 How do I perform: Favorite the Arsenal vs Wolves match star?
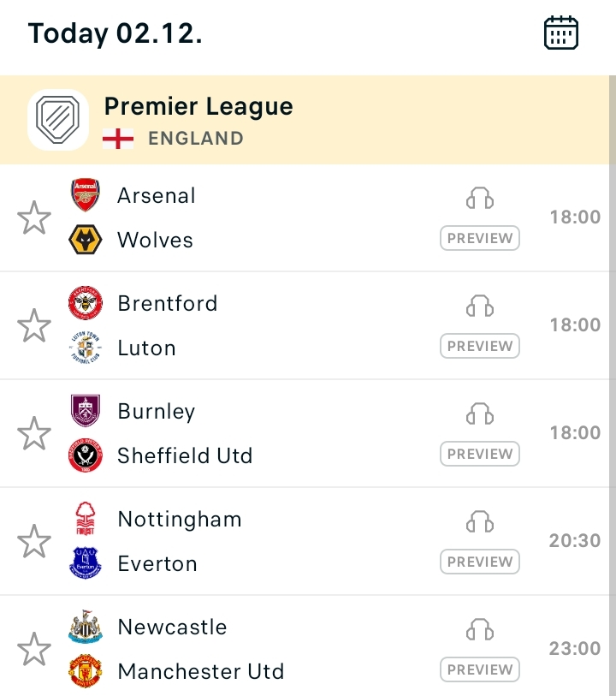click(x=34, y=217)
